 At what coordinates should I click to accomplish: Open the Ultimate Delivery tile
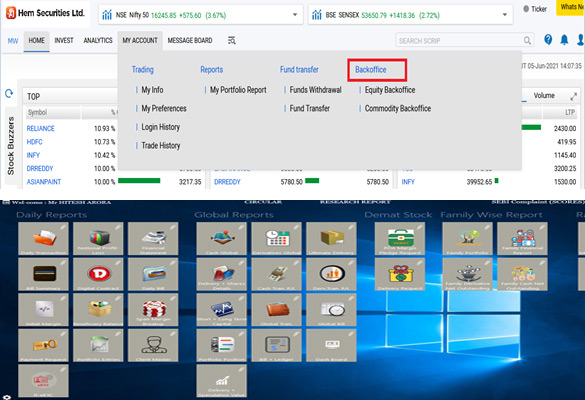[331, 238]
